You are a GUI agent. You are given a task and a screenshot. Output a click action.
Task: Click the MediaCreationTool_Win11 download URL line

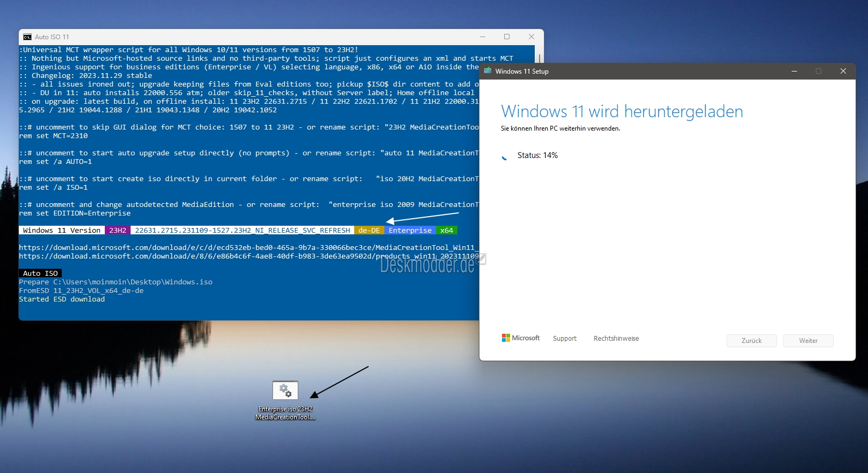pyautogui.click(x=249, y=248)
